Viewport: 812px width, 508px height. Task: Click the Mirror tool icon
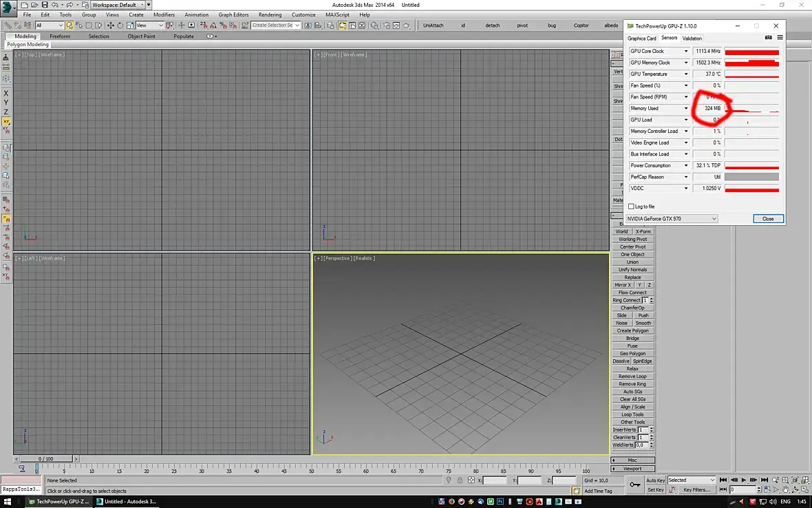(x=308, y=25)
